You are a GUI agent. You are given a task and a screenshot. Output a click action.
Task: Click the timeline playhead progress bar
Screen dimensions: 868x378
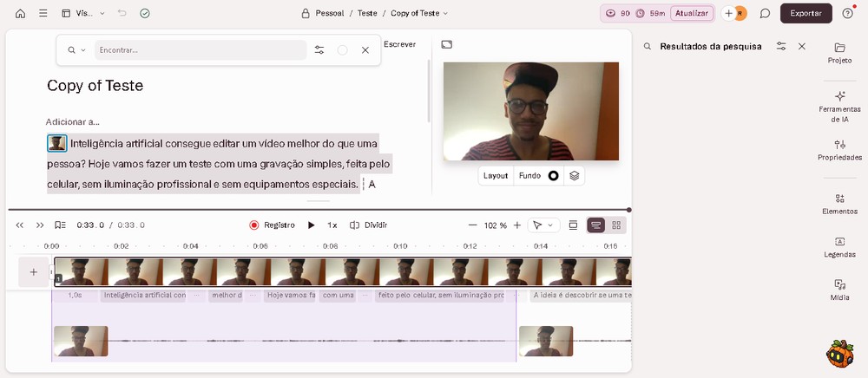pos(319,210)
